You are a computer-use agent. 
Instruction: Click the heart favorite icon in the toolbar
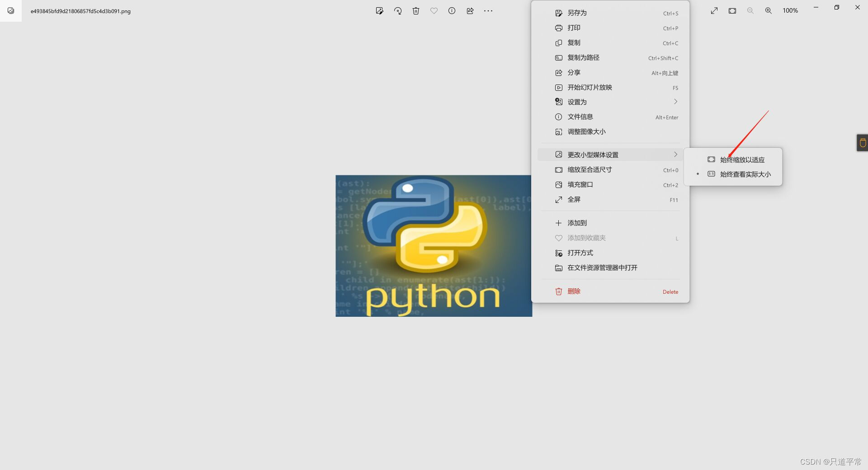(434, 11)
